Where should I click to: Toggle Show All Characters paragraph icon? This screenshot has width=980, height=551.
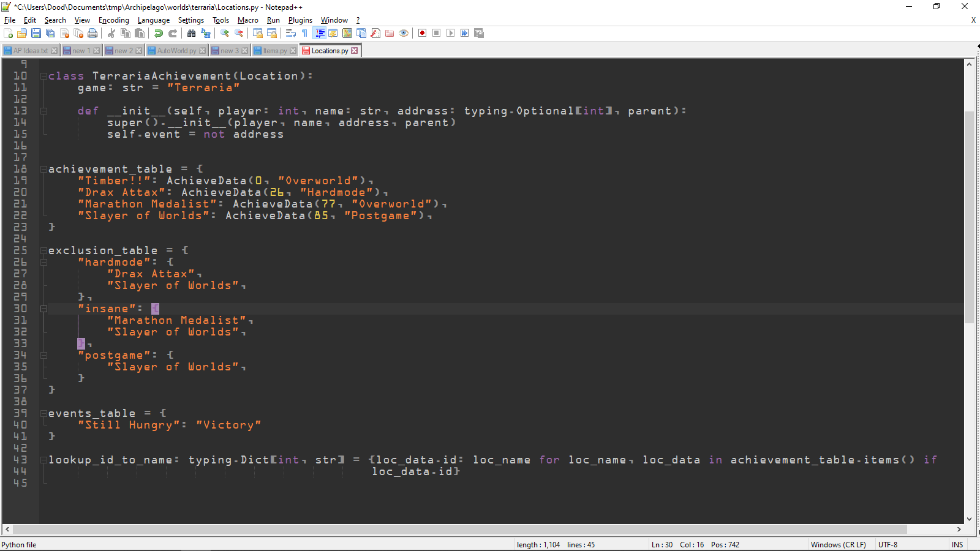pos(304,33)
